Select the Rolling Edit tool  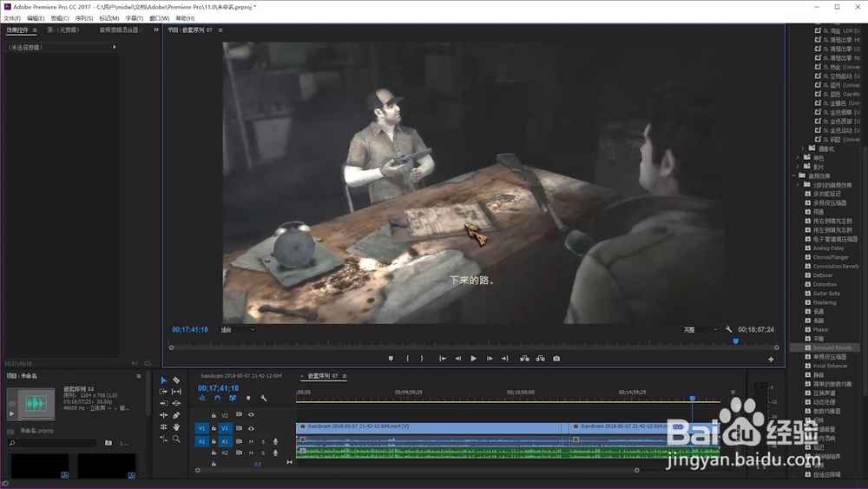click(x=163, y=427)
